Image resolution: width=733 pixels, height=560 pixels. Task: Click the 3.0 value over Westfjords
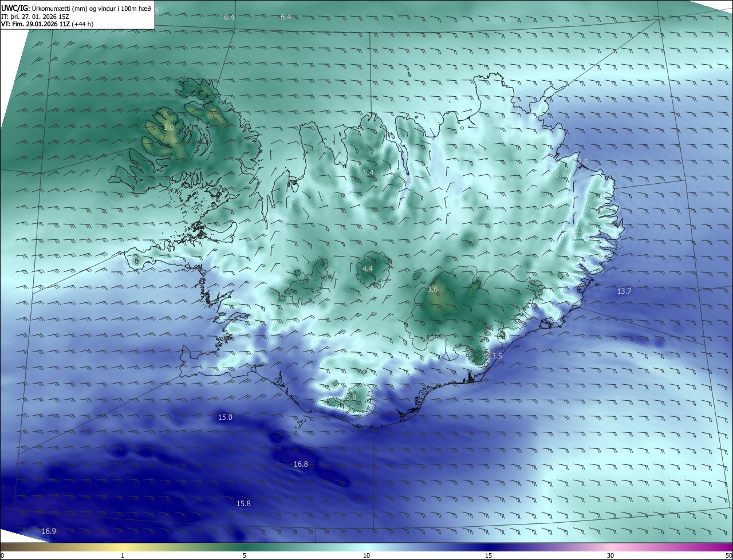168,127
